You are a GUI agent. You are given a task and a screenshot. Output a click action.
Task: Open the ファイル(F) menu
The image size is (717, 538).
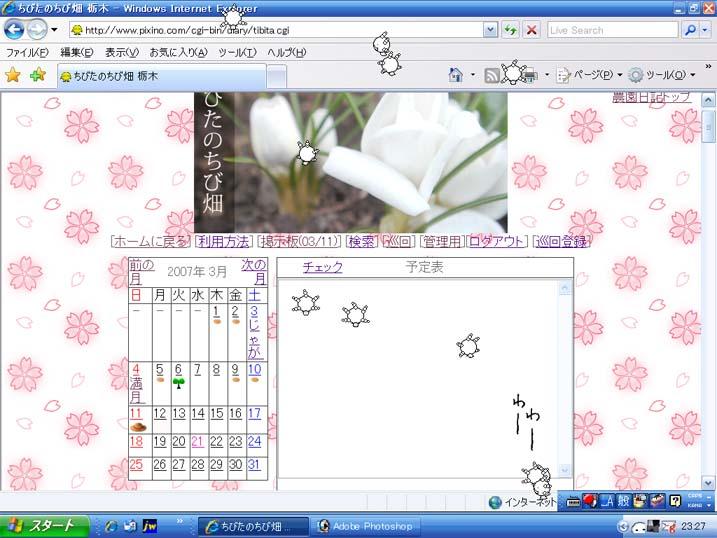tap(27, 53)
